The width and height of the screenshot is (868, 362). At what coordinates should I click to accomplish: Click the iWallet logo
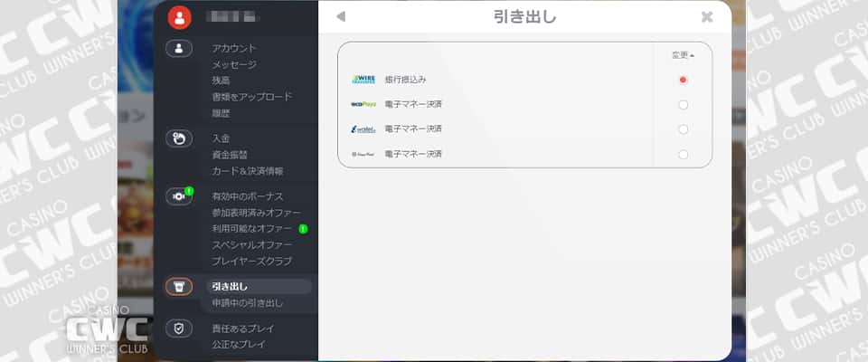363,129
